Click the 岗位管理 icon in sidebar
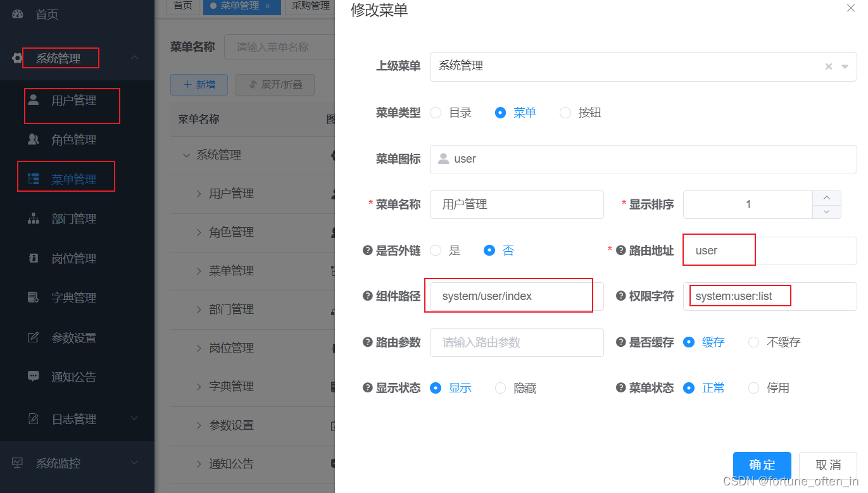Screen dimensions: 868x493 34,258
